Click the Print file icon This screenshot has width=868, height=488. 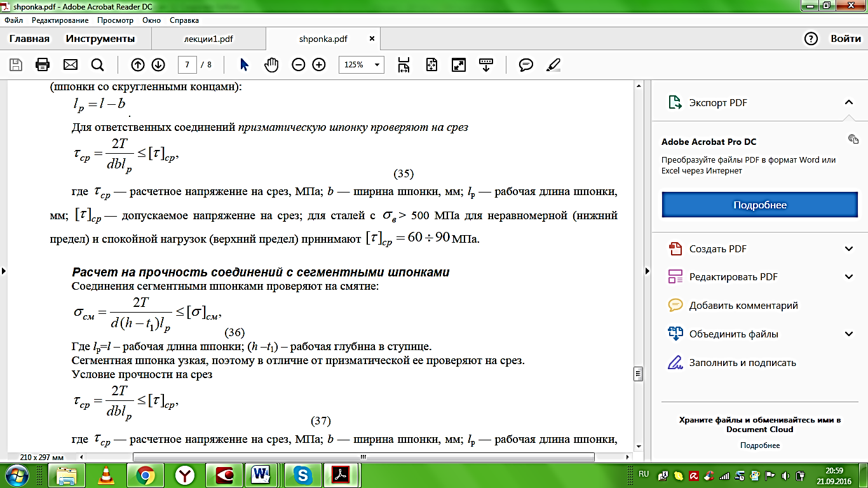point(43,65)
